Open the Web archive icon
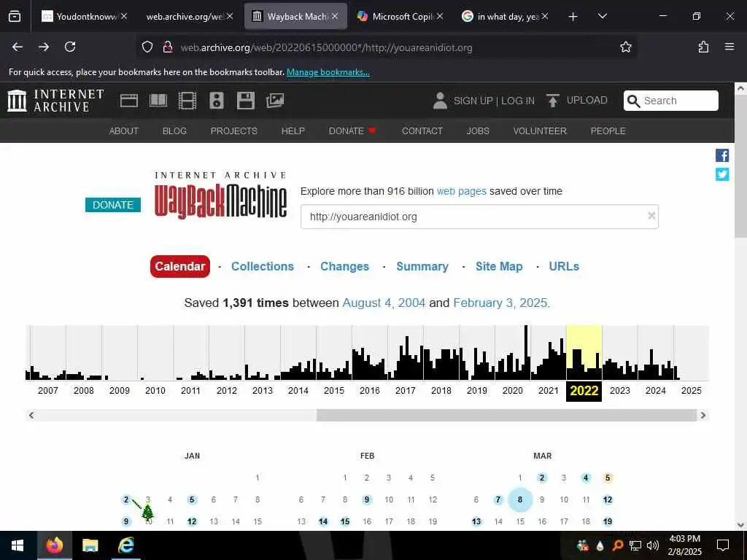Image resolution: width=747 pixels, height=560 pixels. tap(128, 101)
